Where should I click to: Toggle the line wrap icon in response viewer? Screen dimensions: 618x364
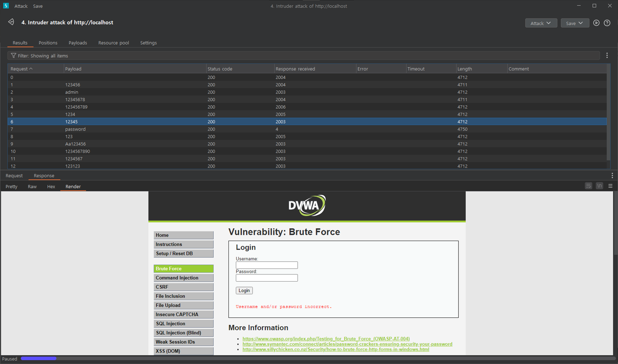(588, 186)
